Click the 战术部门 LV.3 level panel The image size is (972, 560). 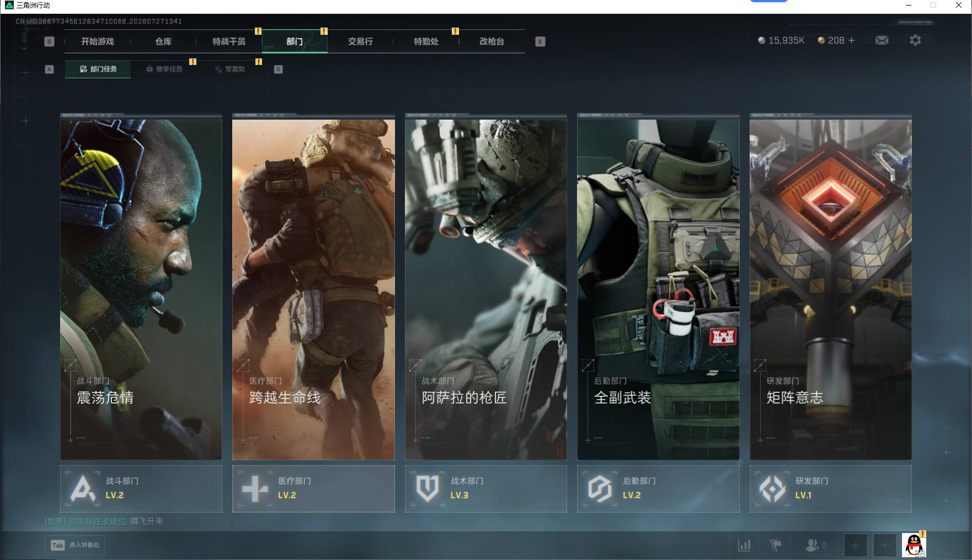coord(485,489)
